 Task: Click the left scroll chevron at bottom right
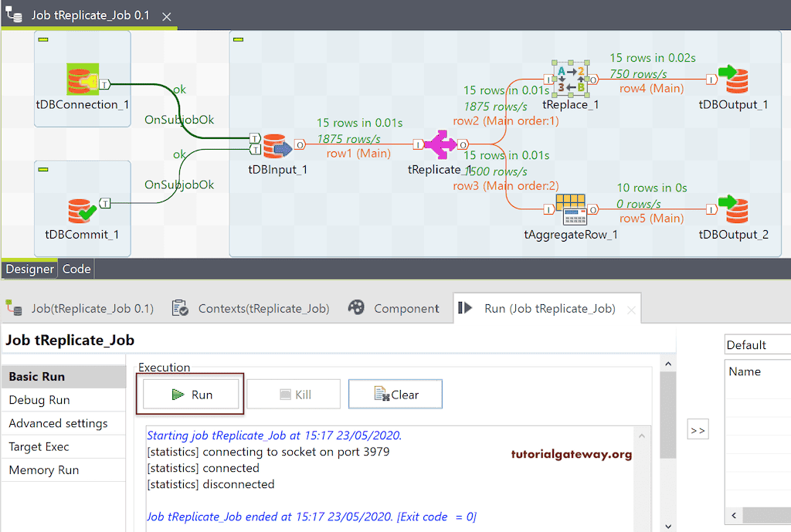[x=734, y=515]
